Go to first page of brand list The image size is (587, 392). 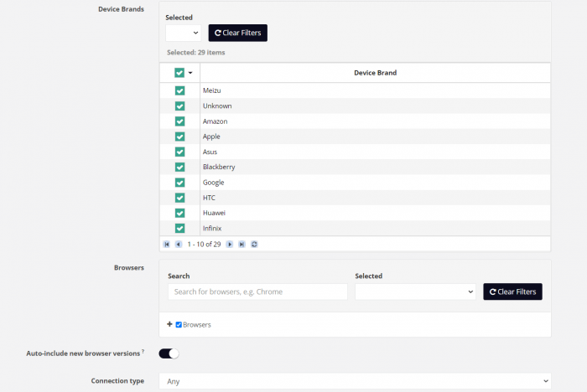167,244
